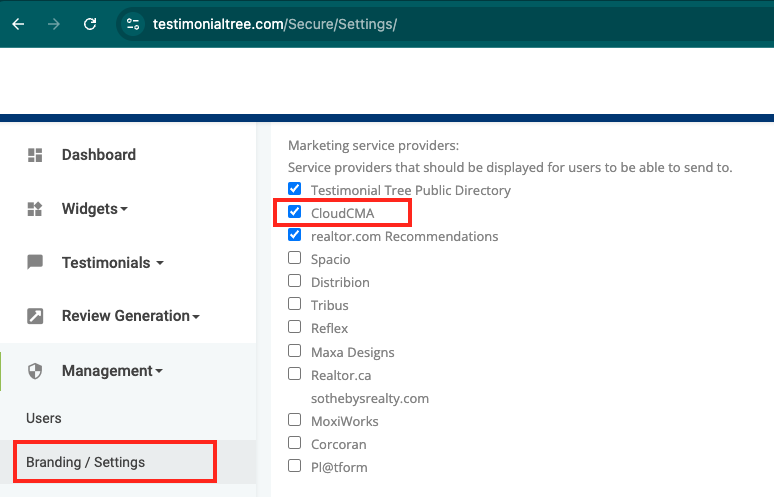Click the Widgets icon in sidebar
The width and height of the screenshot is (774, 497).
[x=35, y=209]
